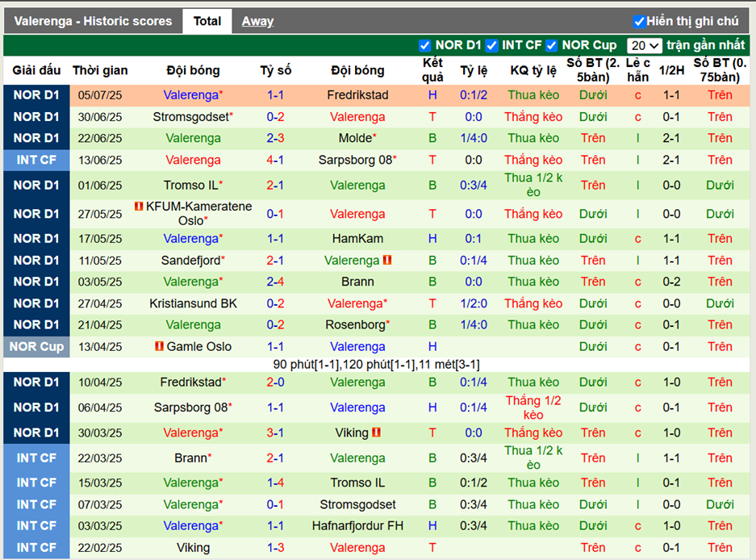Switch to the Total tab
The width and height of the screenshot is (756, 560).
(x=207, y=21)
